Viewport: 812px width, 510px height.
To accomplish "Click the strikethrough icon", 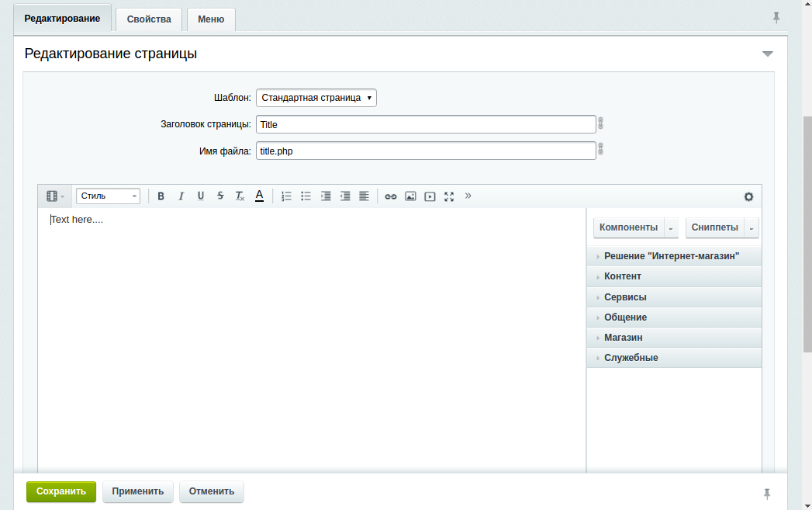I will pos(220,196).
